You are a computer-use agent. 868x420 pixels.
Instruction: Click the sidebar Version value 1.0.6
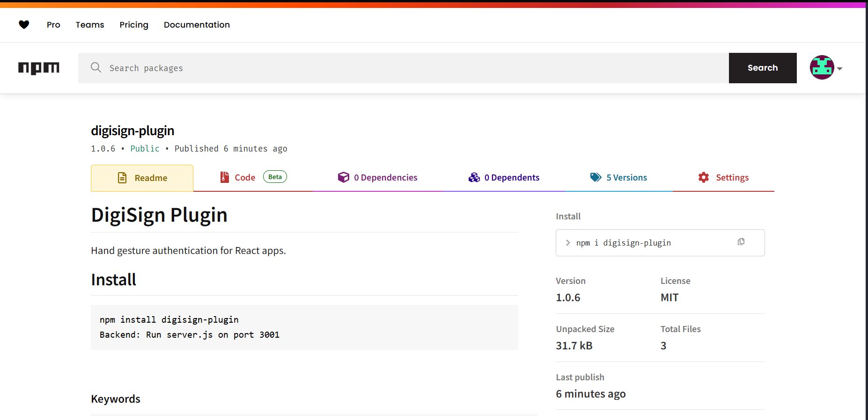click(568, 297)
